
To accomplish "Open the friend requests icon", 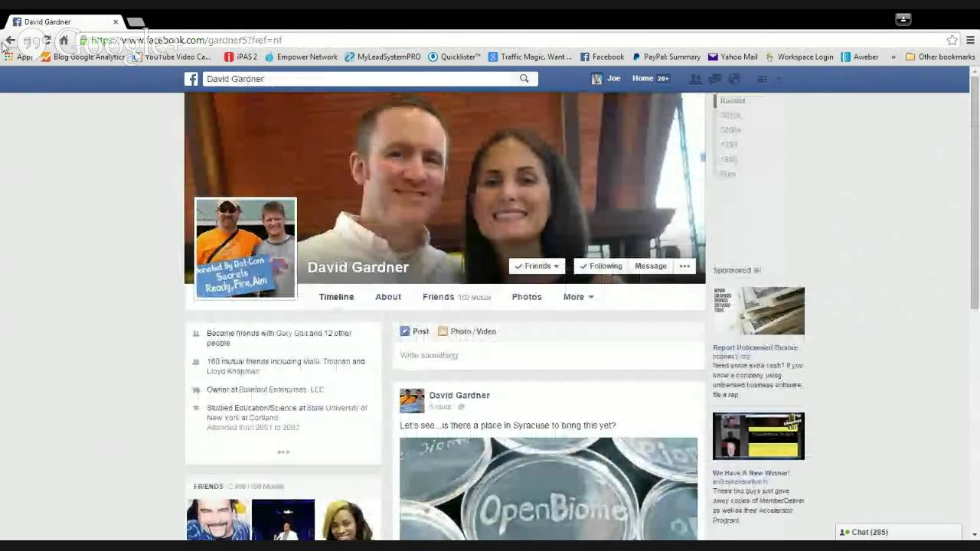I will [695, 79].
